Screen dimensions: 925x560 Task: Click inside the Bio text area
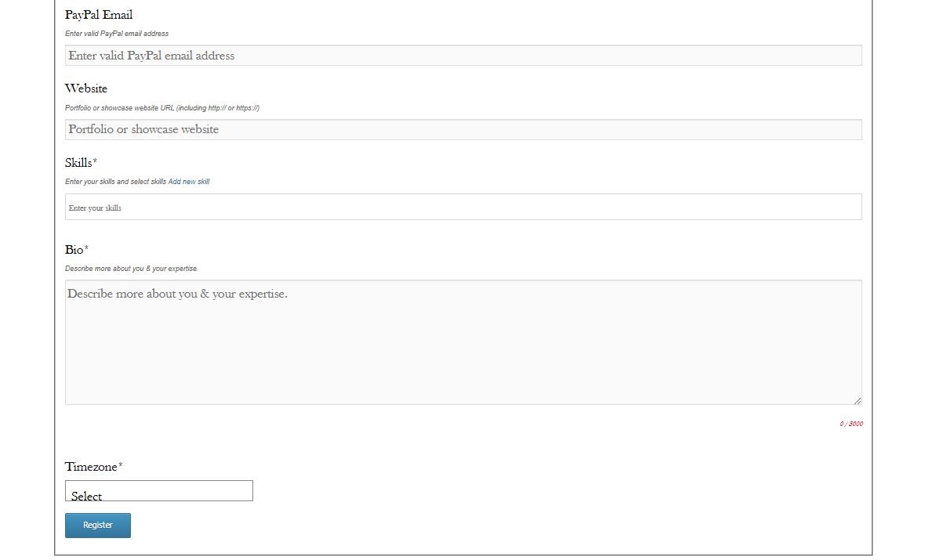[462, 342]
